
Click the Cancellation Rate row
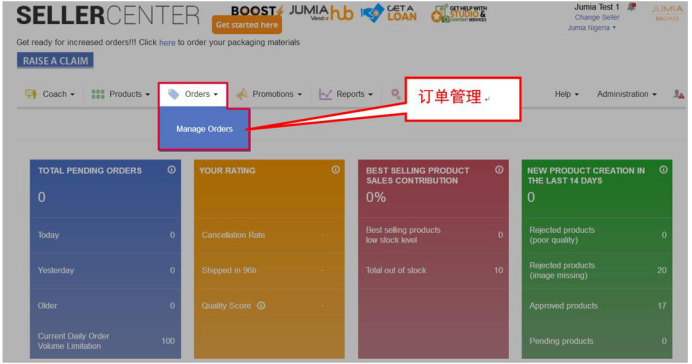[x=269, y=235]
